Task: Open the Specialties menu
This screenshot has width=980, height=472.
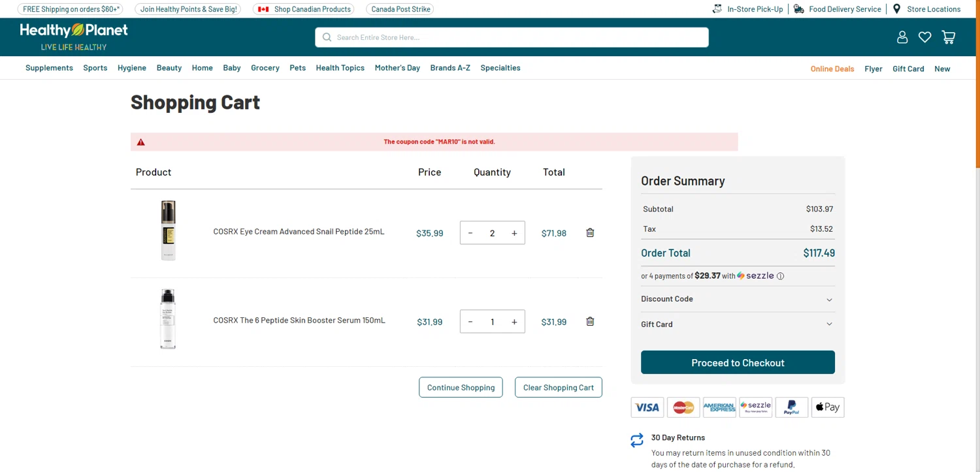Action: (x=500, y=68)
